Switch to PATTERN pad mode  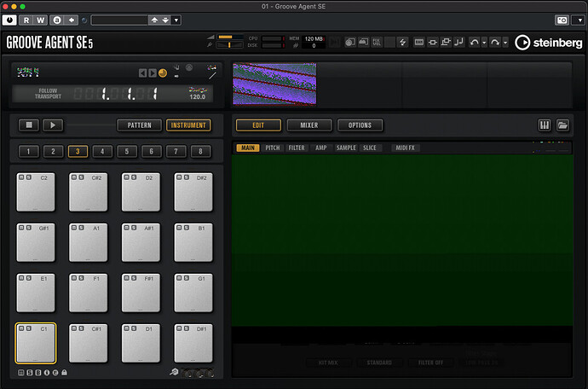[x=139, y=125]
